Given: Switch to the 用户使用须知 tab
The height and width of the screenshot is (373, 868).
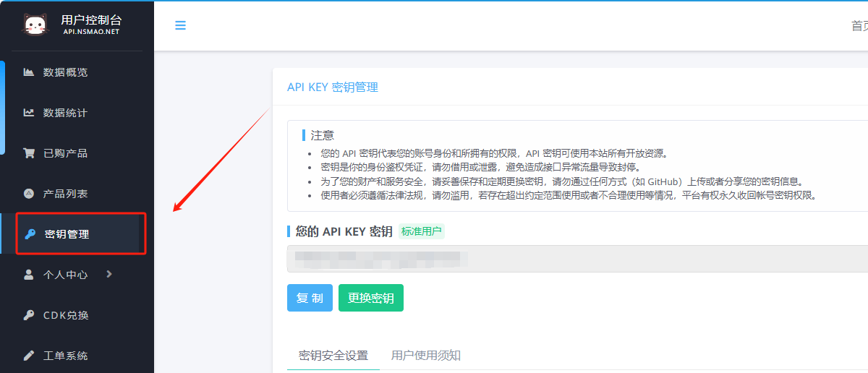Looking at the screenshot, I should (x=426, y=355).
